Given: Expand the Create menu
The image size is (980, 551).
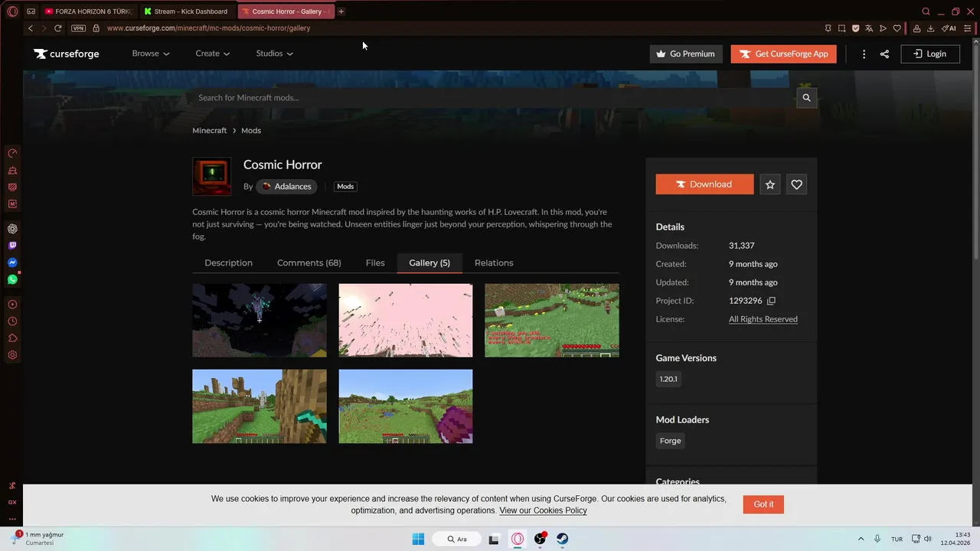Looking at the screenshot, I should coord(213,54).
